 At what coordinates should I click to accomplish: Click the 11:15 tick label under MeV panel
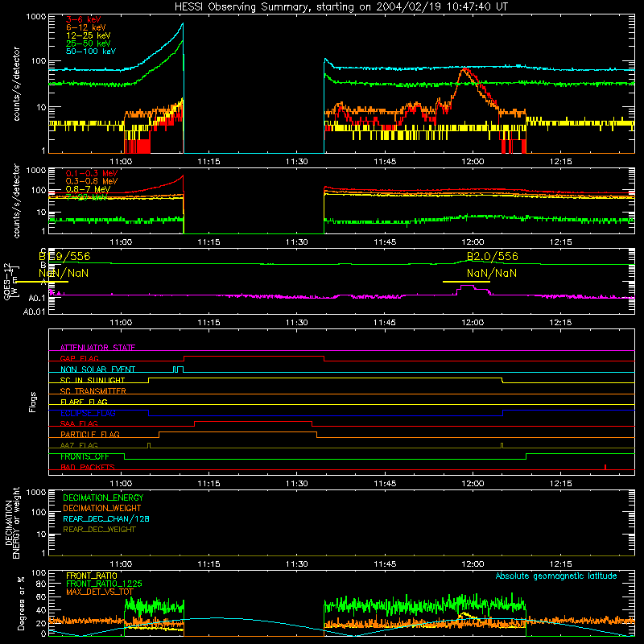(208, 242)
